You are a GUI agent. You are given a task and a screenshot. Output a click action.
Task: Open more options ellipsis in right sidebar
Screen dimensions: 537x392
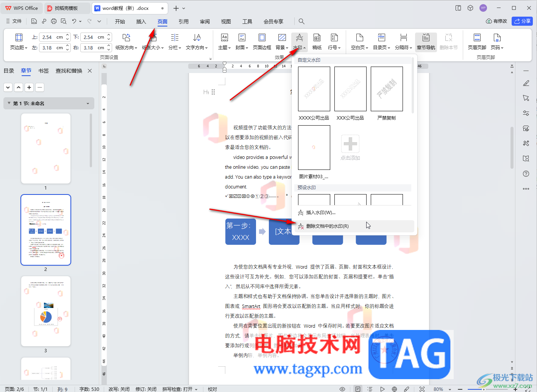click(526, 189)
